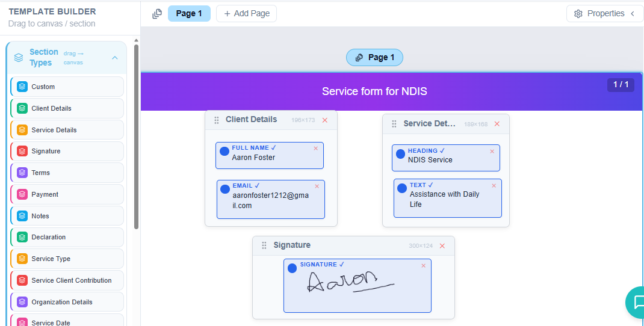Click the drag handle of Service Details card

pos(394,123)
